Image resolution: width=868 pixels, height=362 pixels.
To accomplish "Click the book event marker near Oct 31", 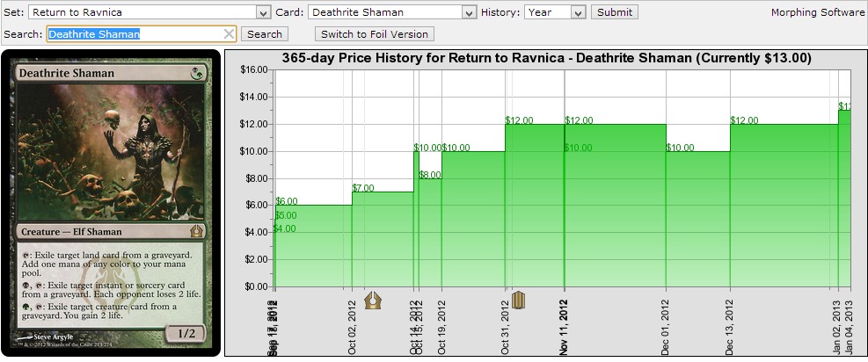I will coord(519,300).
